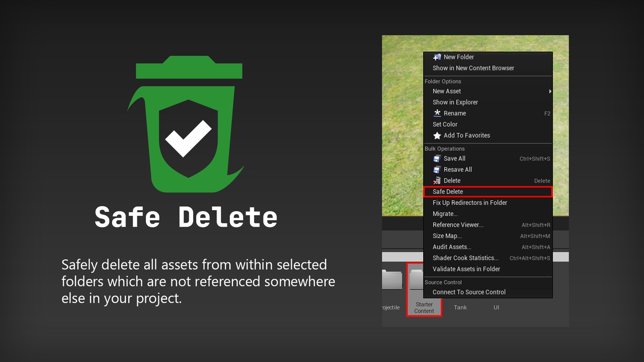
Task: Click the Add To Favorites star icon
Action: (437, 135)
